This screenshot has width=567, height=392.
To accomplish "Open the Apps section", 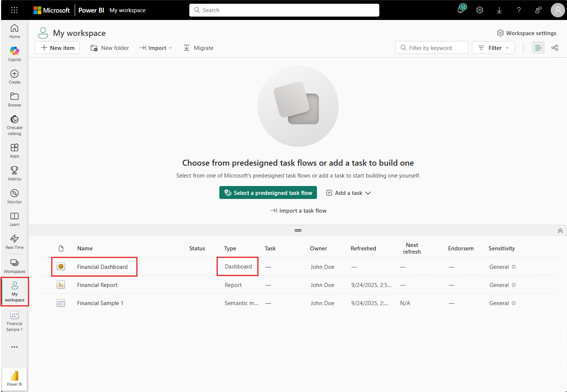I will click(x=14, y=150).
